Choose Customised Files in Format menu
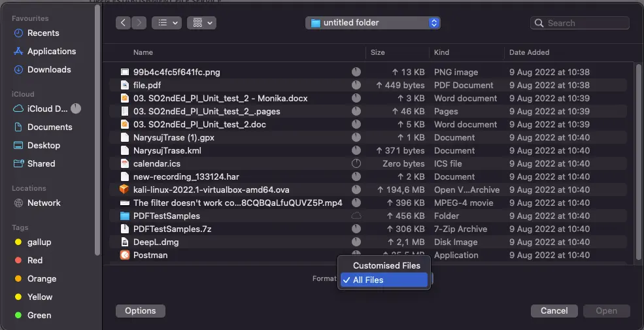This screenshot has width=644, height=330. click(x=386, y=265)
